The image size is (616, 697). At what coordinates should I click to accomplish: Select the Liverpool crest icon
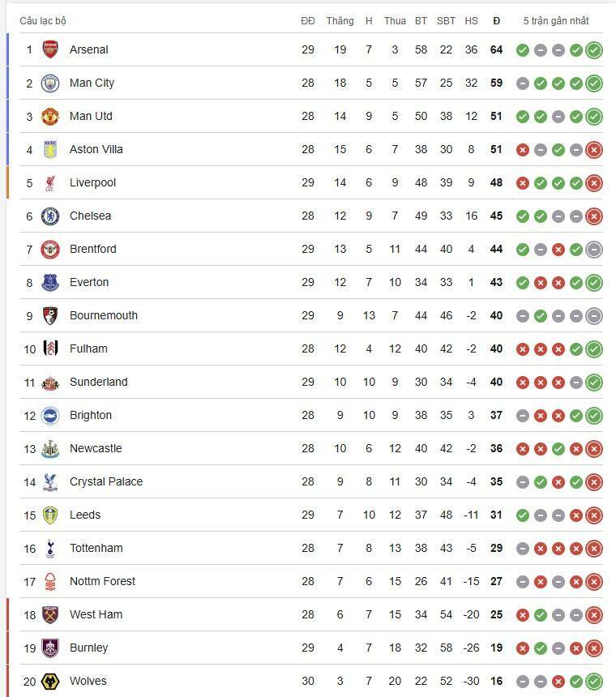[50, 182]
